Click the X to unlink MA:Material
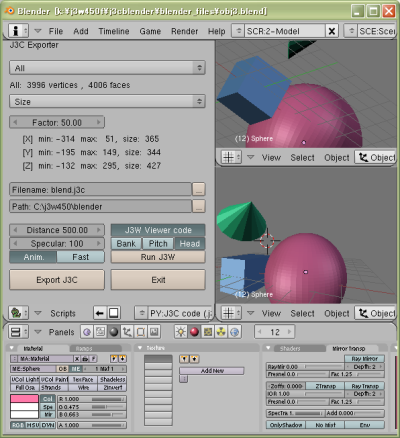Screen dimensions: 400x438 point(77,359)
